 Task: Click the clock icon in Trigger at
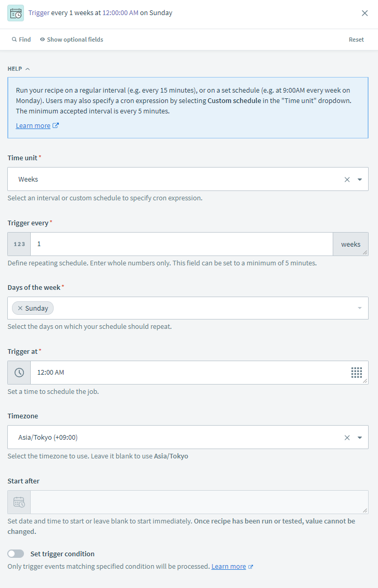point(19,373)
